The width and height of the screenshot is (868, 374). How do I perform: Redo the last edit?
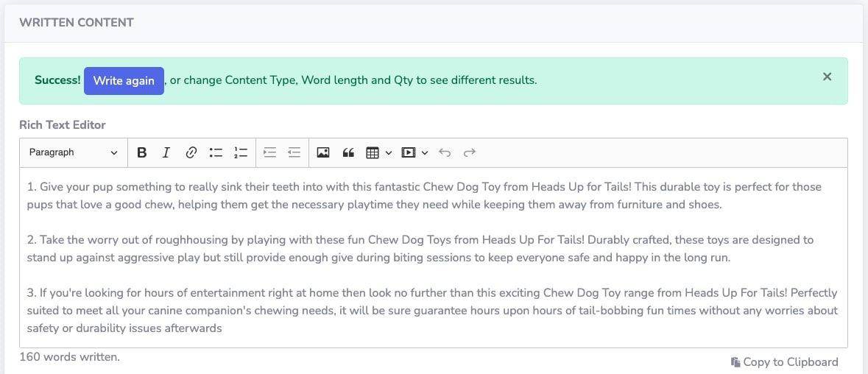point(470,152)
